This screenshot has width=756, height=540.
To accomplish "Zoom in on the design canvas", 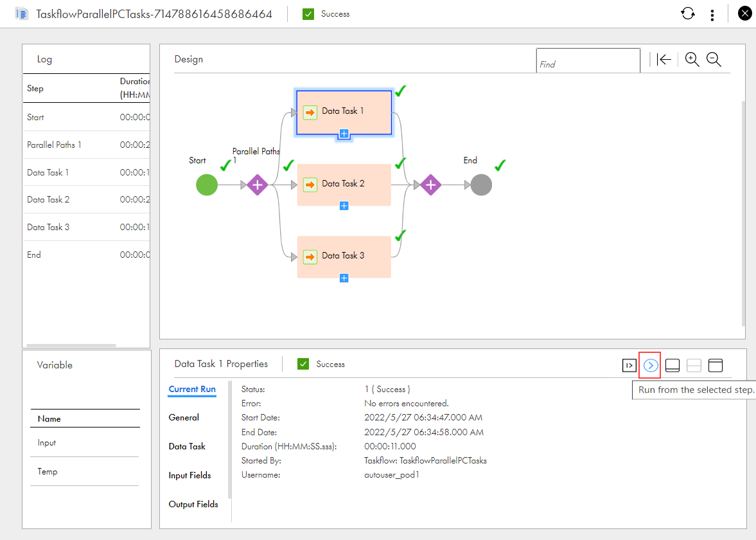I will tap(692, 59).
